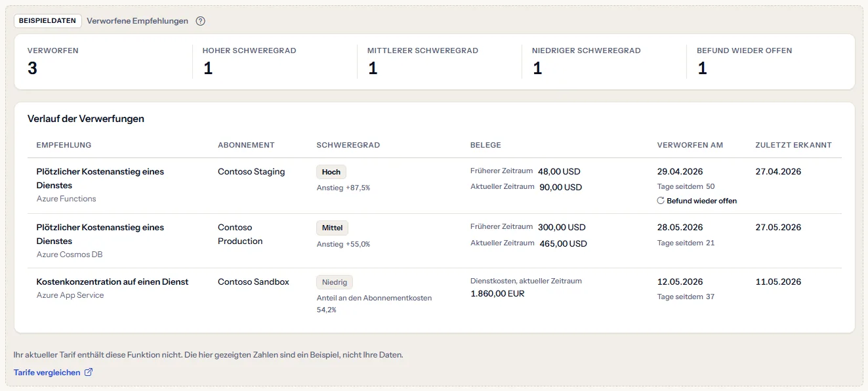Open Kostenkonzentration auf einen Dienst recommendation

112,281
